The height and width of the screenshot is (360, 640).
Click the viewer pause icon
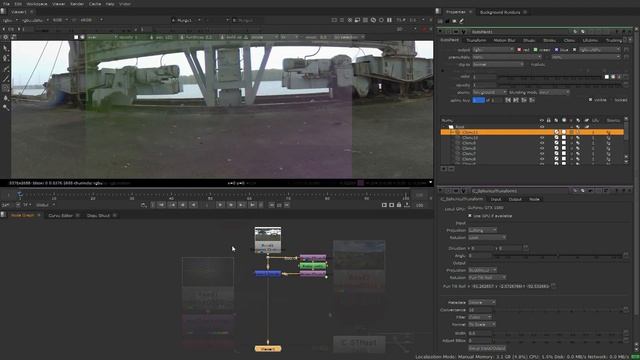pos(389,20)
